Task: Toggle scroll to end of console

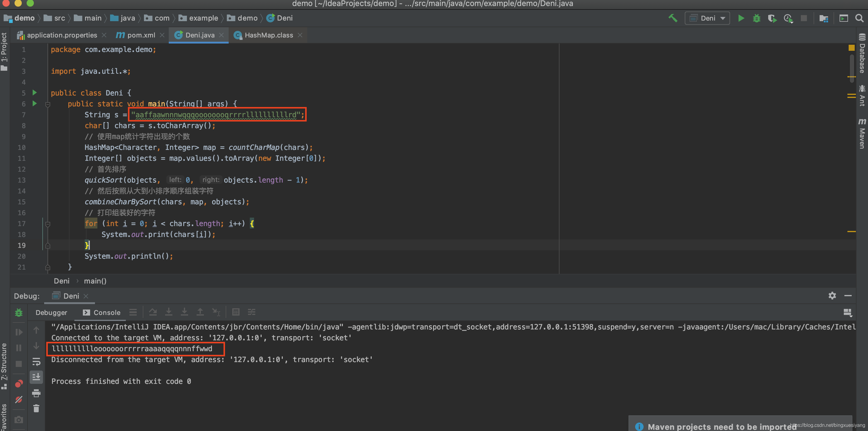Action: 36,377
